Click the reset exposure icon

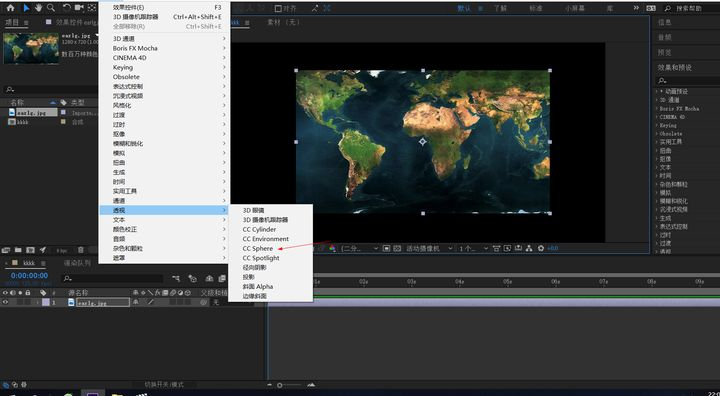(541, 249)
